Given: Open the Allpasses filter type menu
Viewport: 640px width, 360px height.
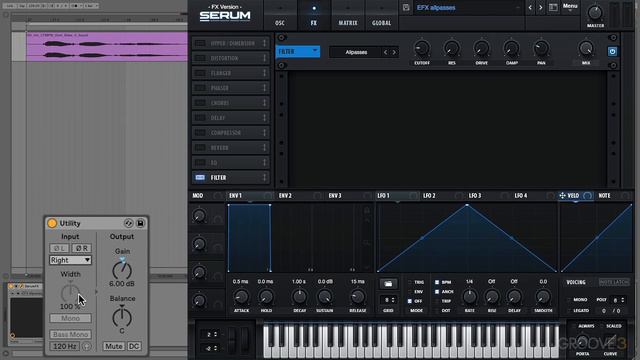Looking at the screenshot, I should [356, 52].
